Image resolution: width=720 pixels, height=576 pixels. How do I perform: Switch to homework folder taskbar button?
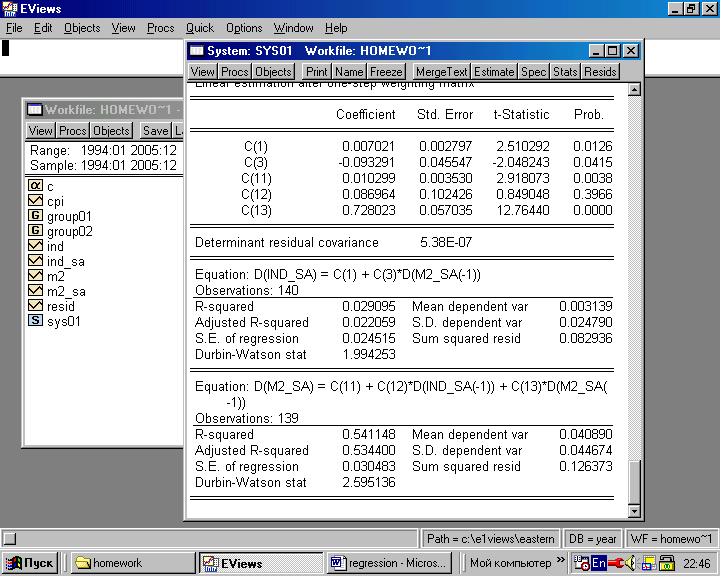[x=133, y=563]
